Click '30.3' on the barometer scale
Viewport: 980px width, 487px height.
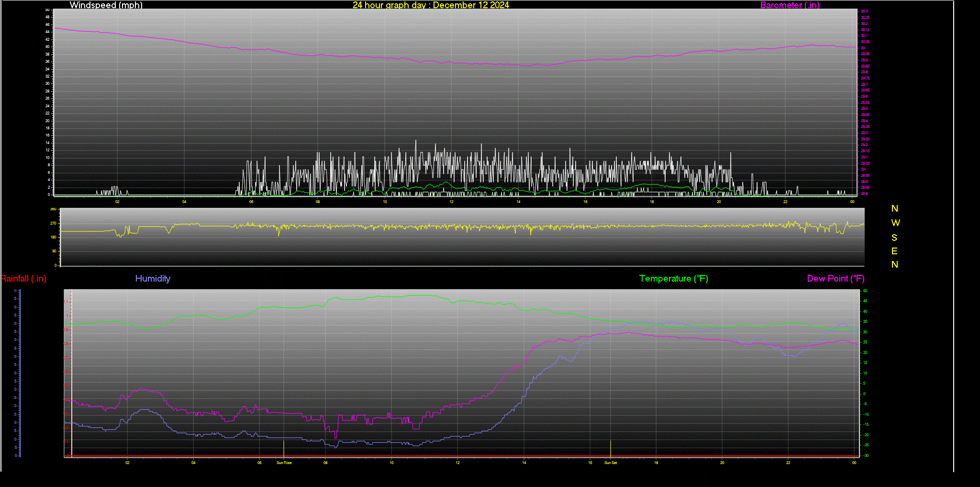click(864, 11)
